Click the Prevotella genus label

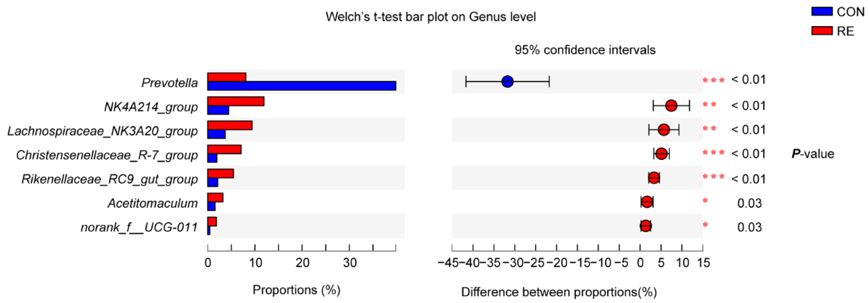click(169, 83)
